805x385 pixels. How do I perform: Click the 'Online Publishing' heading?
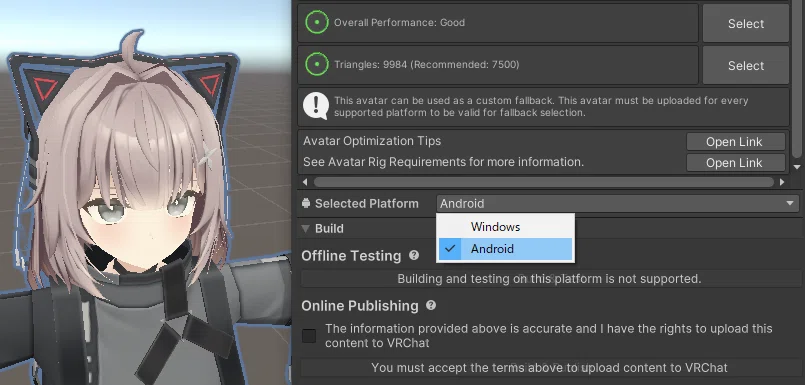pyautogui.click(x=360, y=306)
